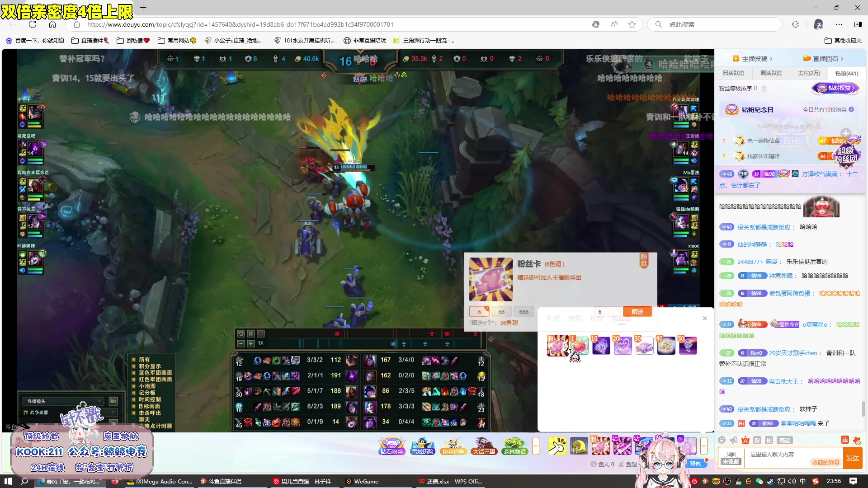Select the 粉 fan card gift in the gift bar

click(x=600, y=446)
